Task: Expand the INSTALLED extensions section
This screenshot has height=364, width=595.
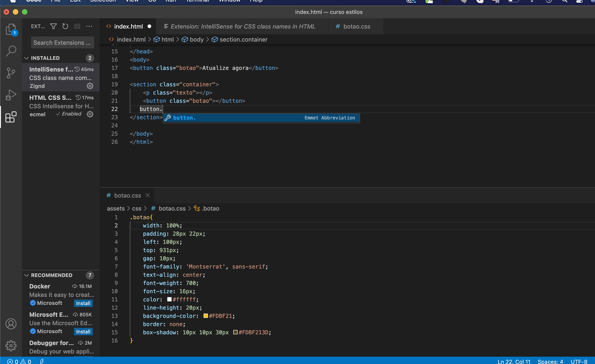Action: click(x=45, y=58)
